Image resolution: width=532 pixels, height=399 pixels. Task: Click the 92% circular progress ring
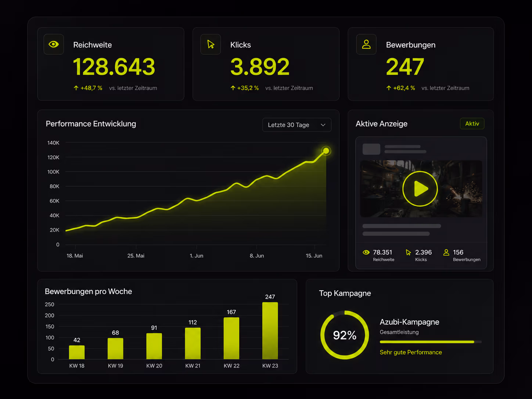(x=345, y=335)
